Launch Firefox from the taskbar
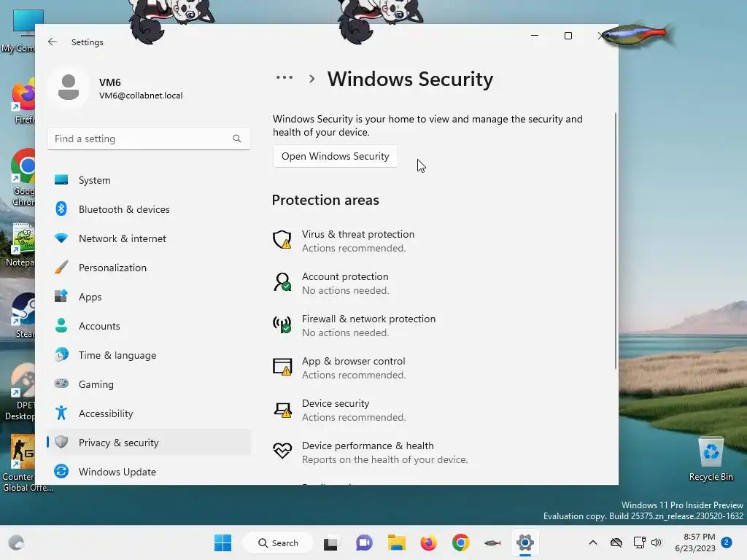The height and width of the screenshot is (560, 747). [x=428, y=542]
